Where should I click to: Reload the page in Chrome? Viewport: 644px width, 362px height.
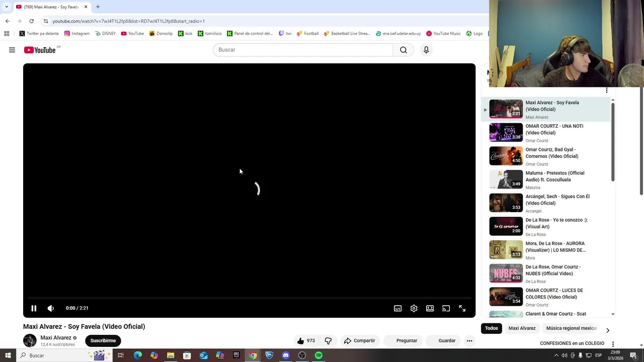[x=31, y=21]
